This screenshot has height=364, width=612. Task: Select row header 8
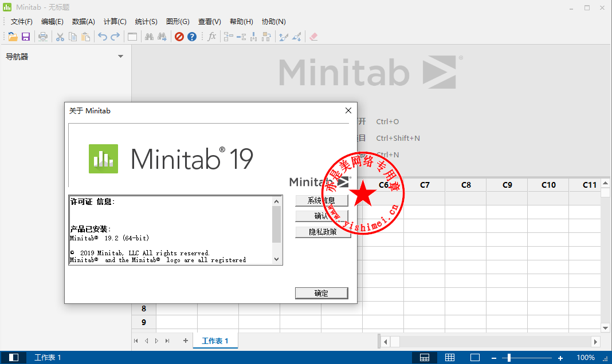[144, 308]
